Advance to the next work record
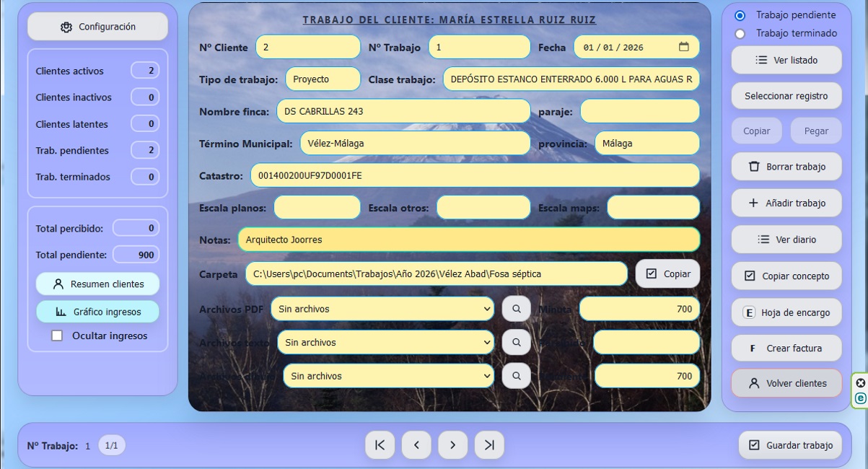The height and width of the screenshot is (469, 868). click(452, 445)
